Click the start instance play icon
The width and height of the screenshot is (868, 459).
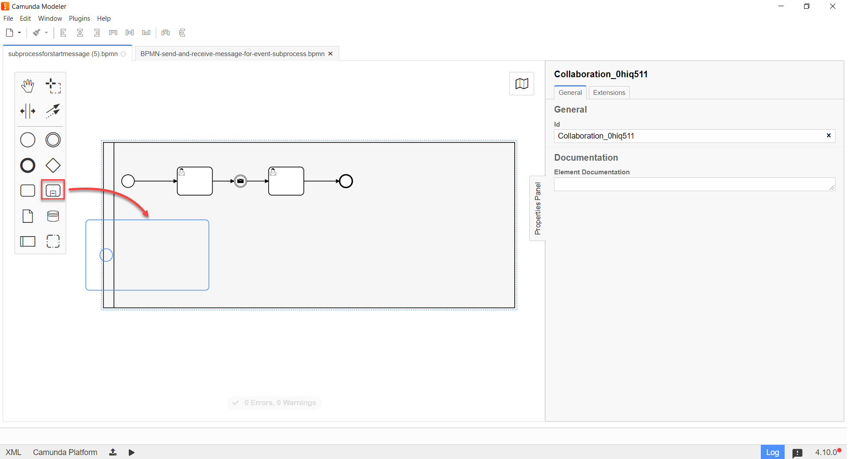click(x=131, y=452)
